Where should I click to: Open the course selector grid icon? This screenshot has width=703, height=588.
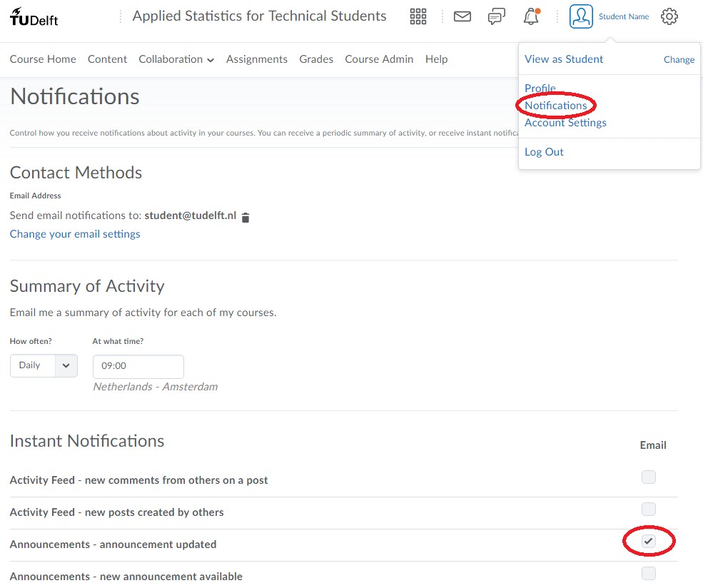418,16
